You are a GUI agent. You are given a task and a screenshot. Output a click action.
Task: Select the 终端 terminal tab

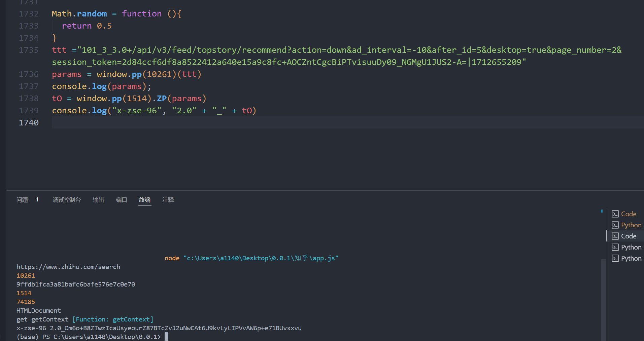point(145,200)
